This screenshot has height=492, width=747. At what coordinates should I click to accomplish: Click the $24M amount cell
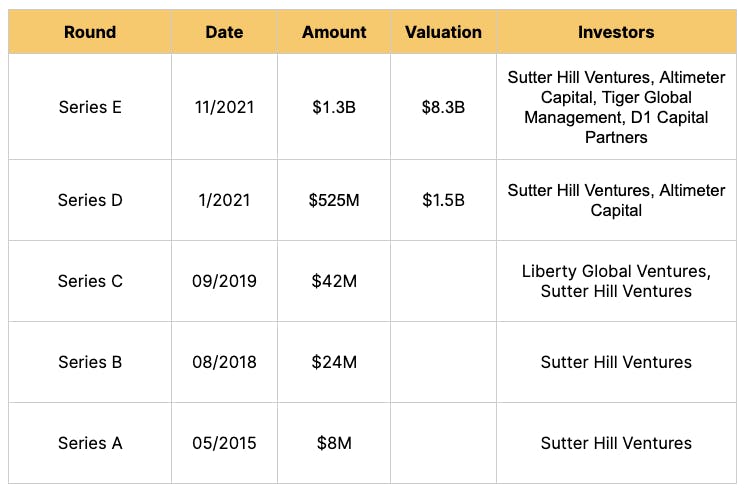[333, 362]
